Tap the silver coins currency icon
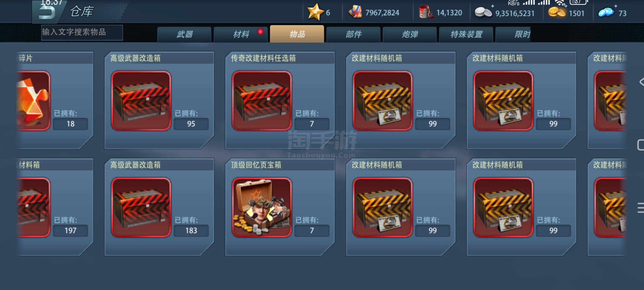Viewport: 644px width, 290px height. pos(483,12)
